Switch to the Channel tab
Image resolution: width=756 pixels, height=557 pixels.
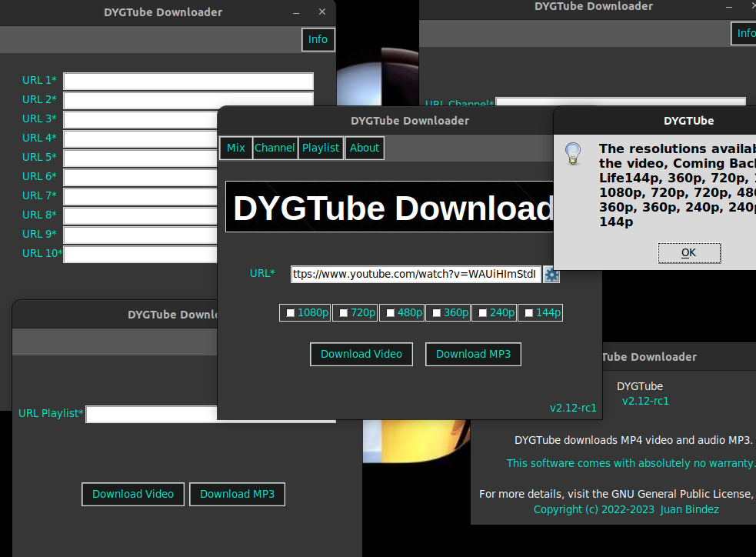(275, 148)
